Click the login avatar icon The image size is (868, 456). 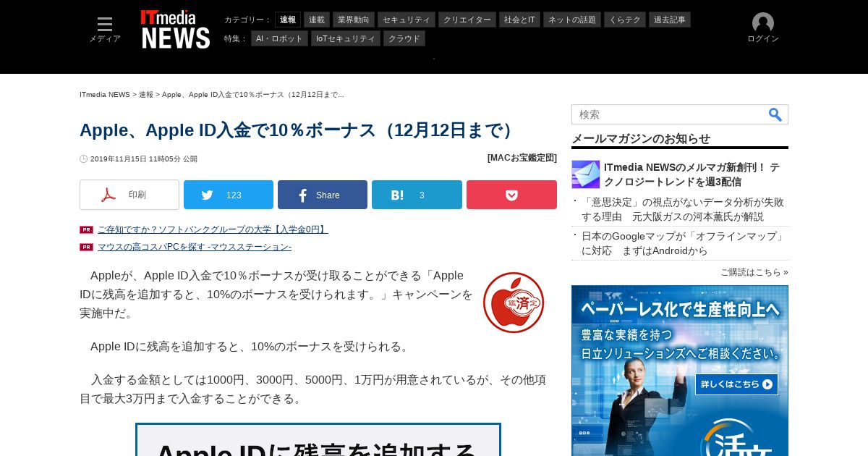coord(763,23)
